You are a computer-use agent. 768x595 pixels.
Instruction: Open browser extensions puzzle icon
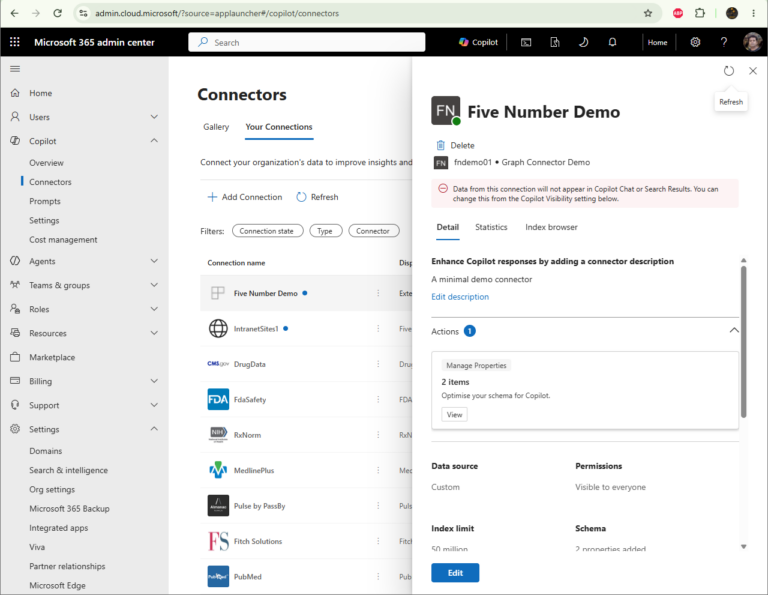[x=700, y=13]
